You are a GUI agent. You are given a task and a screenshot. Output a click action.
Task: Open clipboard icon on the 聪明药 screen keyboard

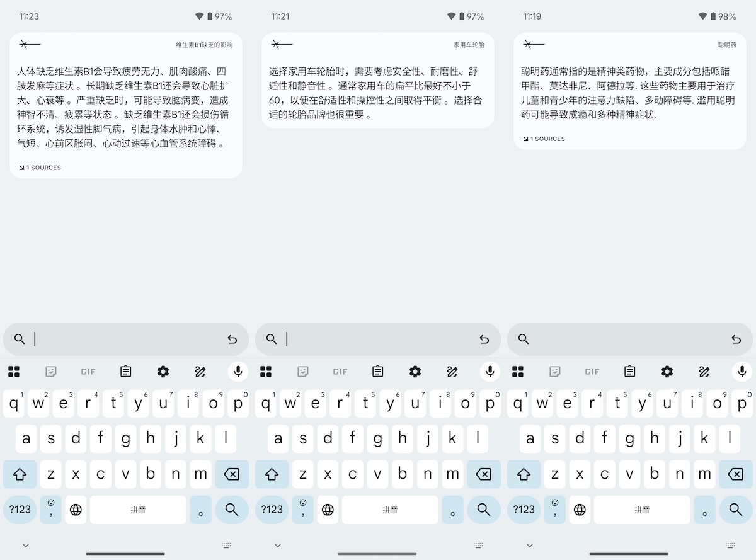click(x=629, y=372)
